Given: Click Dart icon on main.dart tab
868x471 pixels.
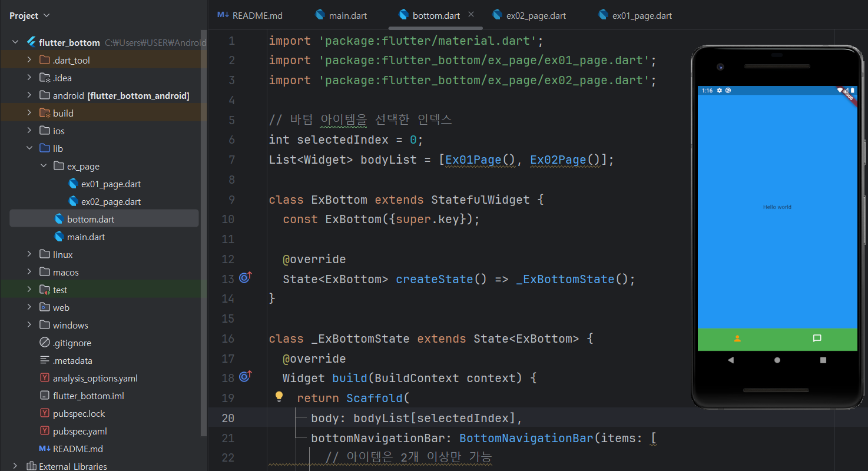Looking at the screenshot, I should (x=320, y=15).
